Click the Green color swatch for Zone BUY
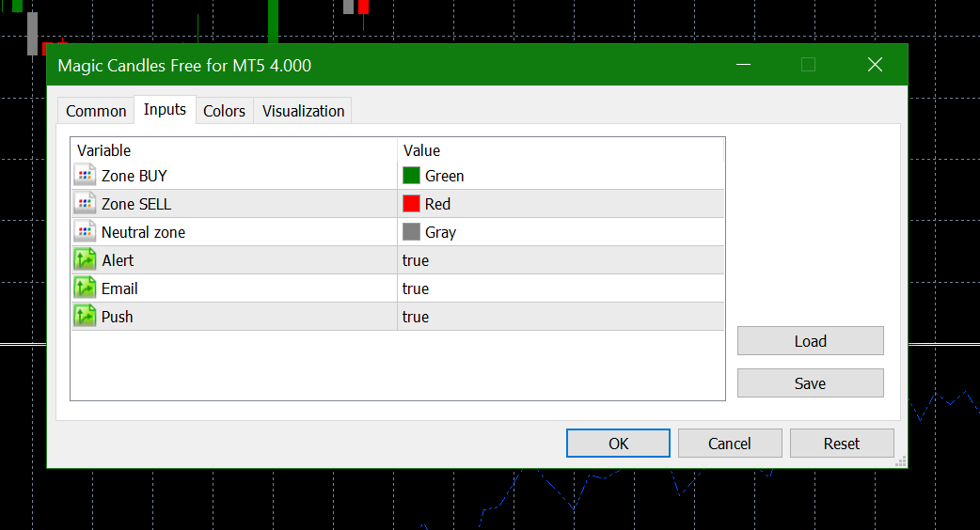Screen dimensions: 980x530 [411, 176]
